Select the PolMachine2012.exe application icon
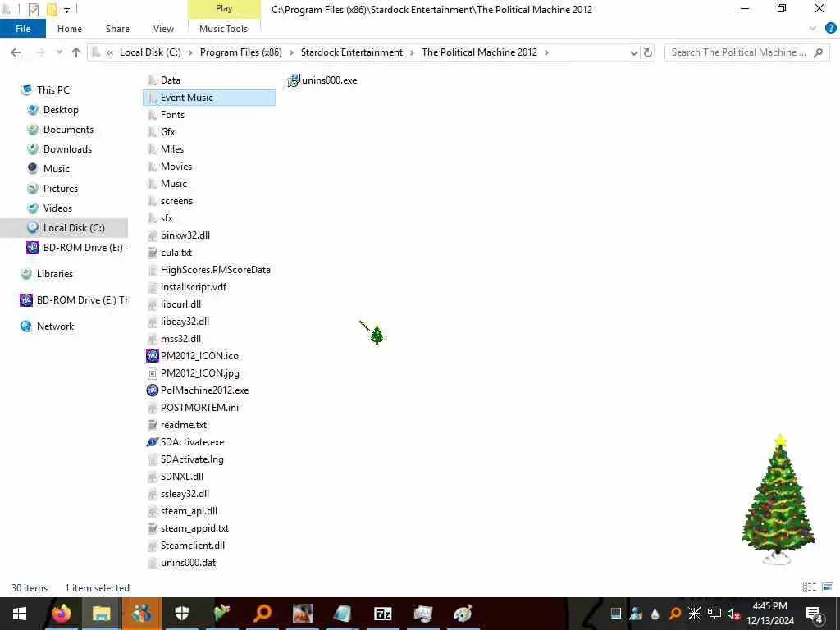The height and width of the screenshot is (630, 840). [x=152, y=390]
